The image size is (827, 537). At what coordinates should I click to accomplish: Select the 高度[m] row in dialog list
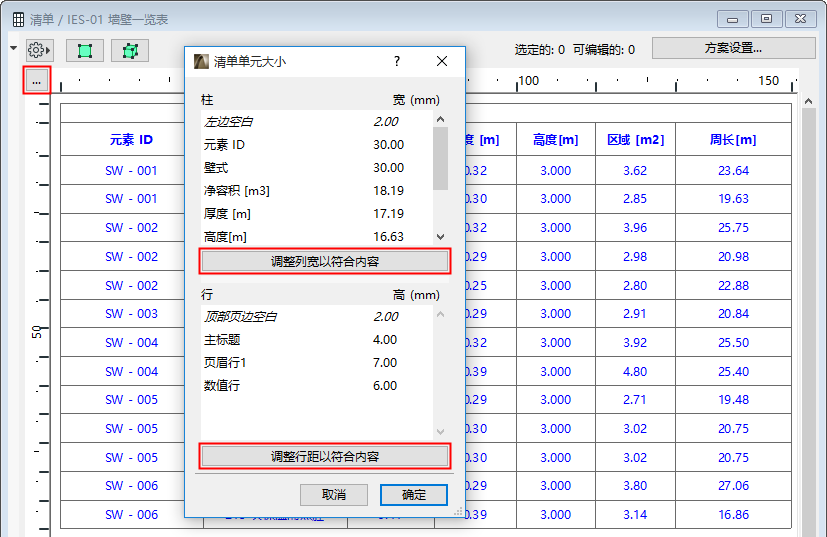pyautogui.click(x=317, y=237)
